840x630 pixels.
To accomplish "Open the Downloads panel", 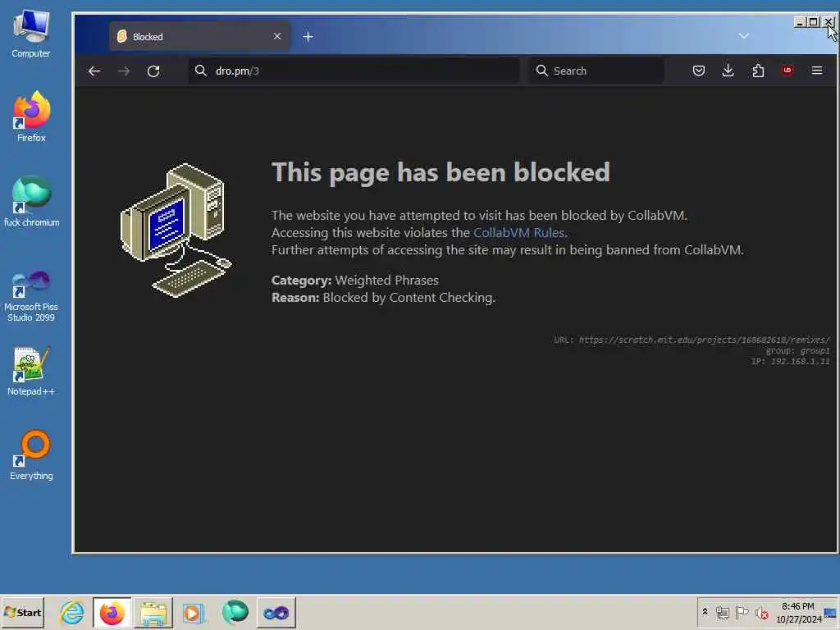I will tap(728, 71).
